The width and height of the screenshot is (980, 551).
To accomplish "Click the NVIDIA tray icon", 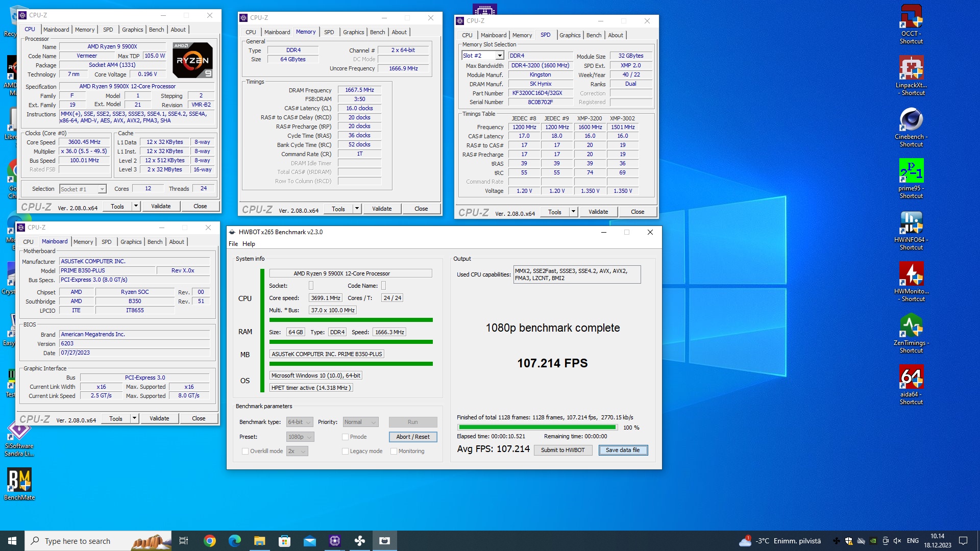I will [873, 541].
